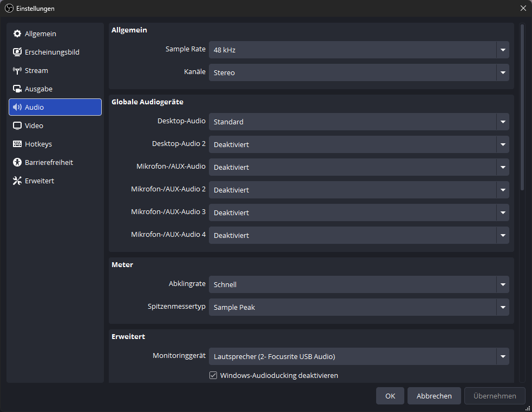
Task: Click the Erweitert tools icon in sidebar
Action: (17, 181)
